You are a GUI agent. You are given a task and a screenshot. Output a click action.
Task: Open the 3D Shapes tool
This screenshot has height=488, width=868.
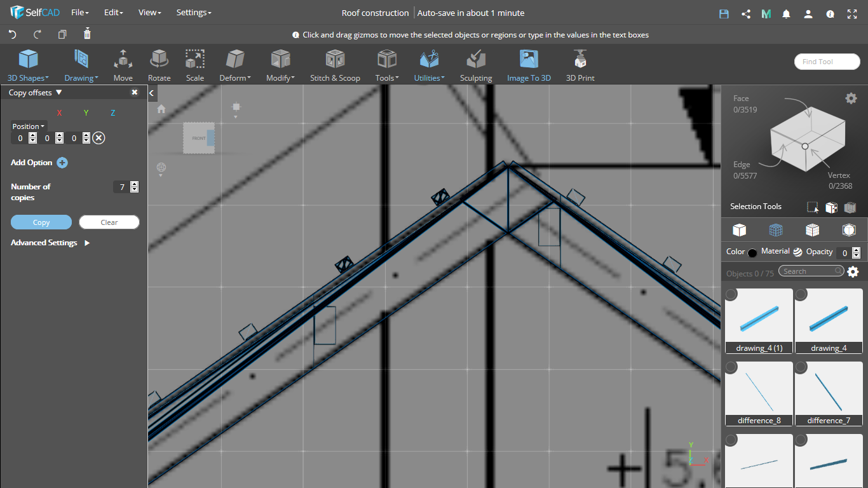pyautogui.click(x=28, y=66)
